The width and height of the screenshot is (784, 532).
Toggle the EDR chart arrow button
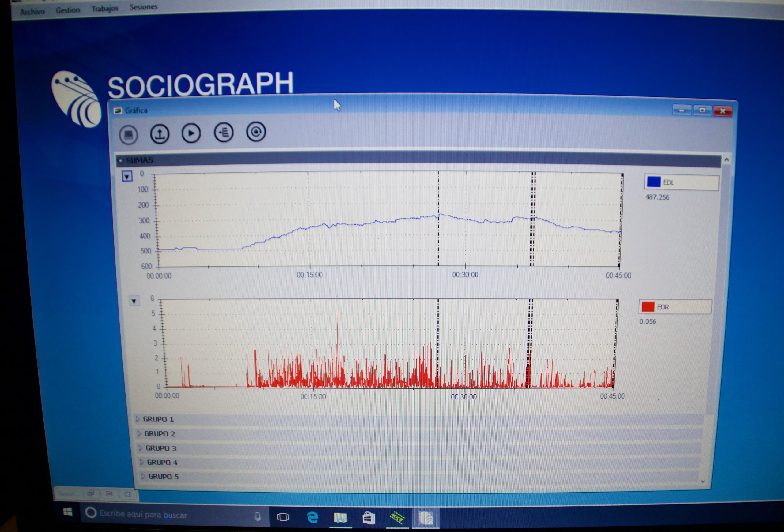(x=134, y=301)
